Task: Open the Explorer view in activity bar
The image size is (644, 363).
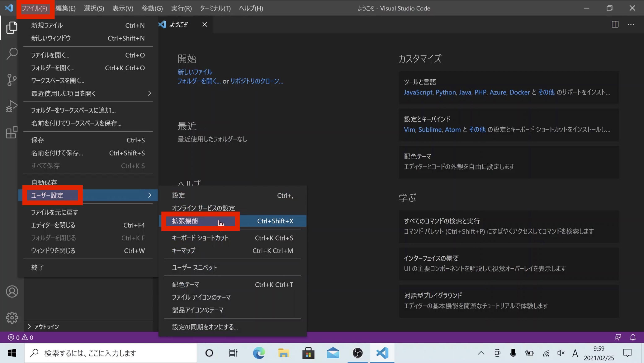Action: click(12, 27)
